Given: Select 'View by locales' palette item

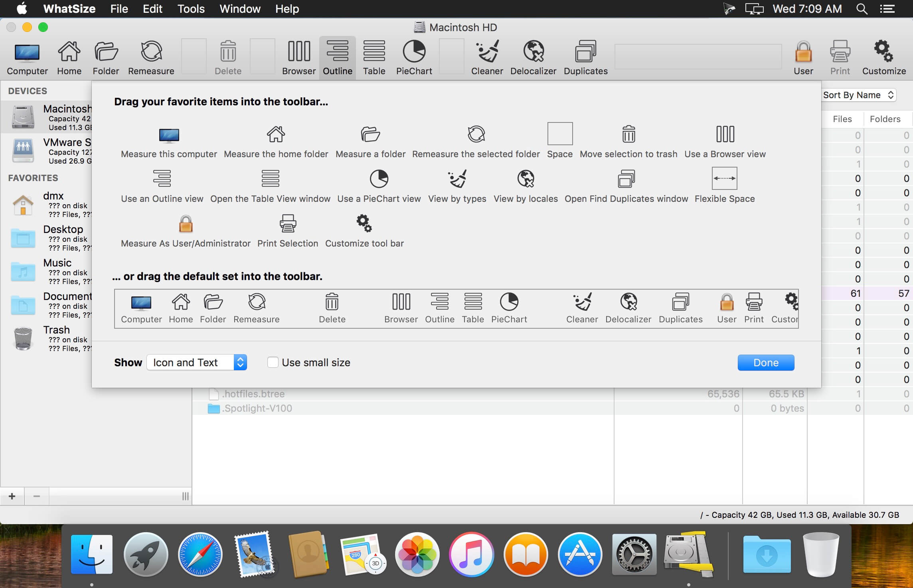Looking at the screenshot, I should click(526, 186).
